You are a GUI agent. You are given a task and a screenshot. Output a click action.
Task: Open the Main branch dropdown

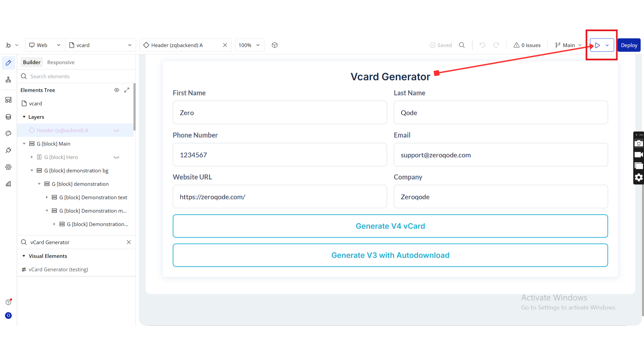[x=569, y=45]
